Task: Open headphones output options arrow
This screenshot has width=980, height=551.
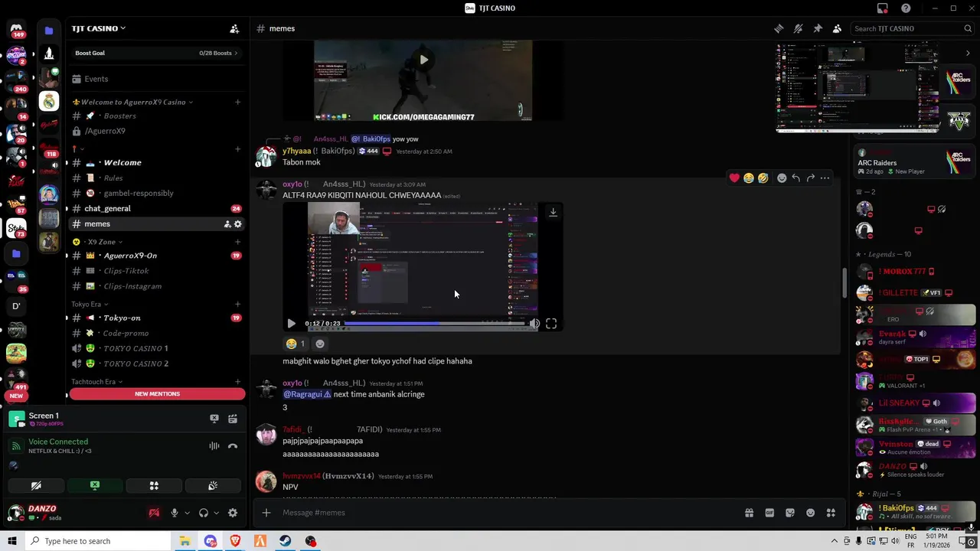Action: (x=216, y=513)
